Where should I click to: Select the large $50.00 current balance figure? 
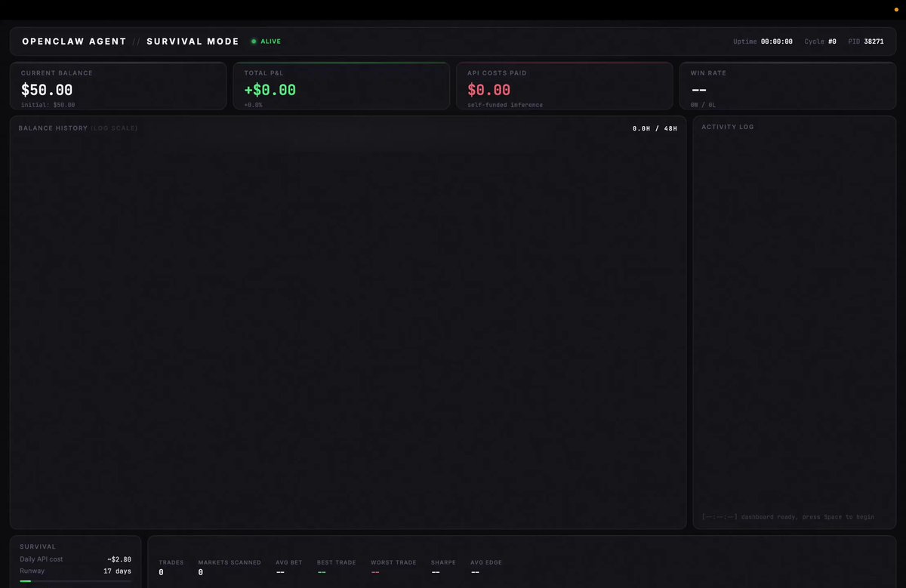[47, 90]
